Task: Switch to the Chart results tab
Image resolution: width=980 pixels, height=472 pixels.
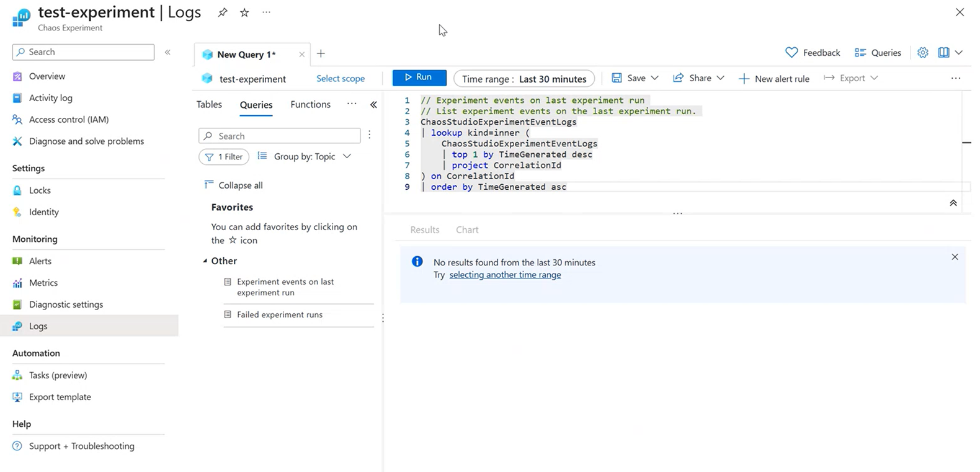Action: 467,230
